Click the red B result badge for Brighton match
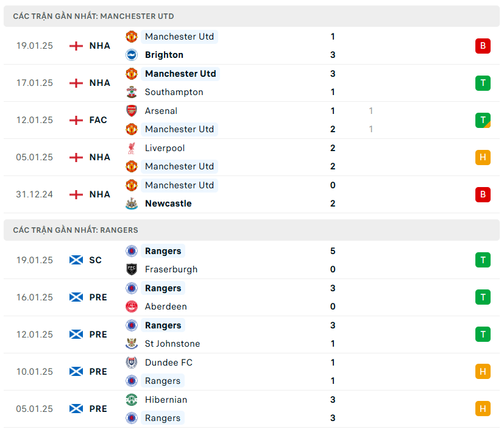The height and width of the screenshot is (432, 504). [483, 46]
